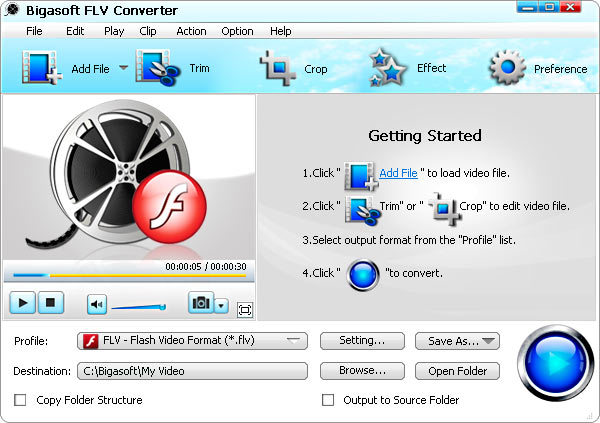Open the Add File dropdown arrow

click(123, 68)
